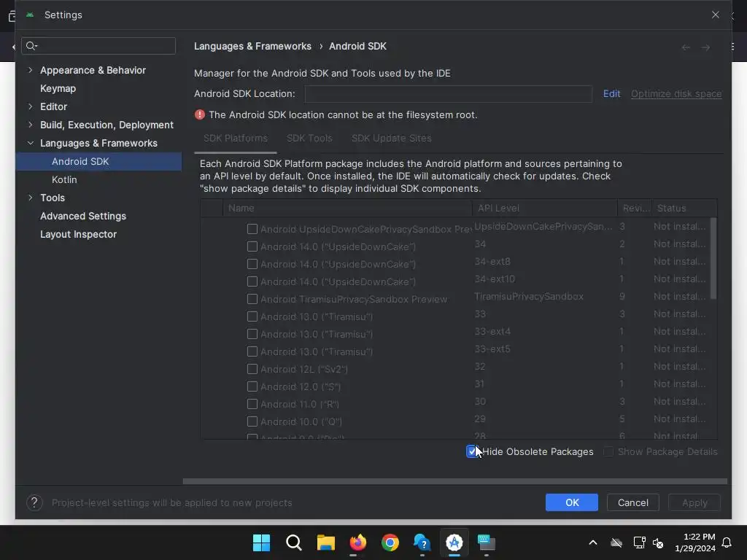Screen dimensions: 747x560
Task: Switch to SDK Platforms tab
Action: click(x=236, y=139)
